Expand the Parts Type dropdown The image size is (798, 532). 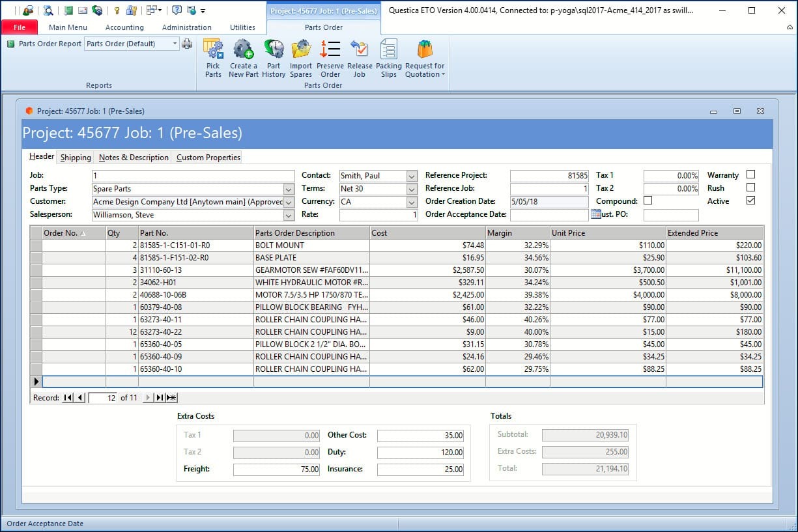[x=289, y=189]
